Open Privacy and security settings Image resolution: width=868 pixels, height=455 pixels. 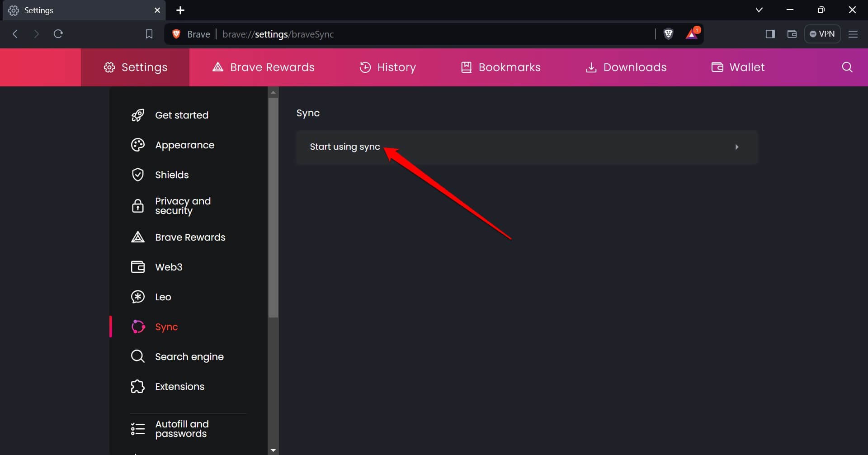click(x=183, y=206)
